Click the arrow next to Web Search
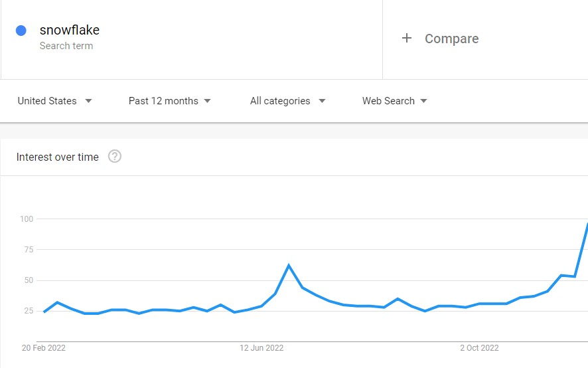 (424, 101)
